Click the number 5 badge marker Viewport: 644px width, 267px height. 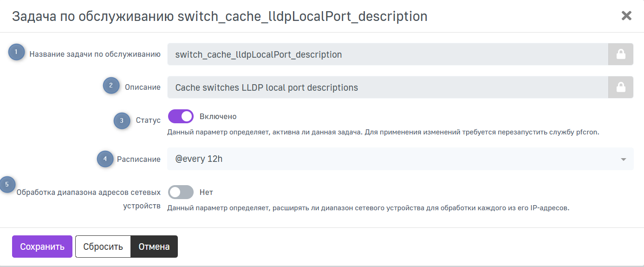point(7,184)
